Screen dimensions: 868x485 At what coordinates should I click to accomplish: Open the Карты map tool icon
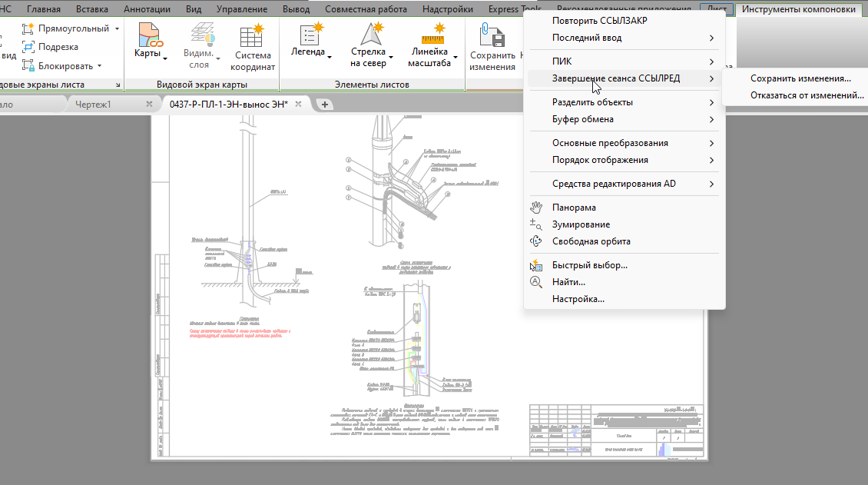147,35
